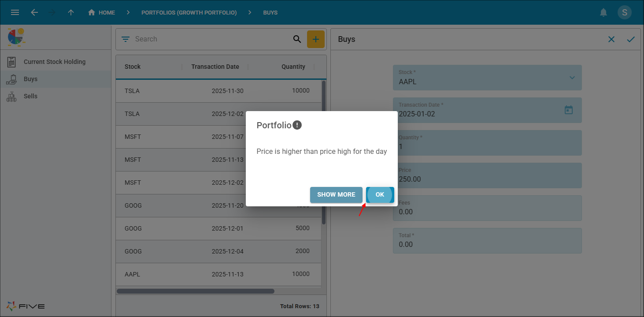Open the notifications bell icon
This screenshot has height=317, width=644.
[603, 12]
